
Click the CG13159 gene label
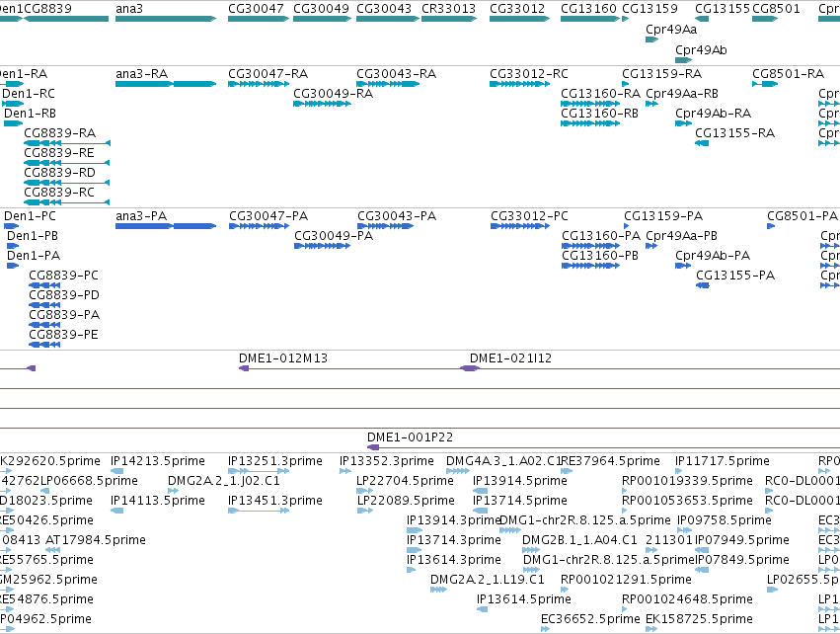pos(649,9)
